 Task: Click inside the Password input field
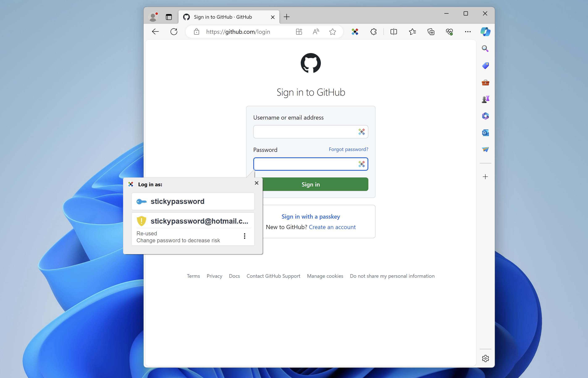302,164
